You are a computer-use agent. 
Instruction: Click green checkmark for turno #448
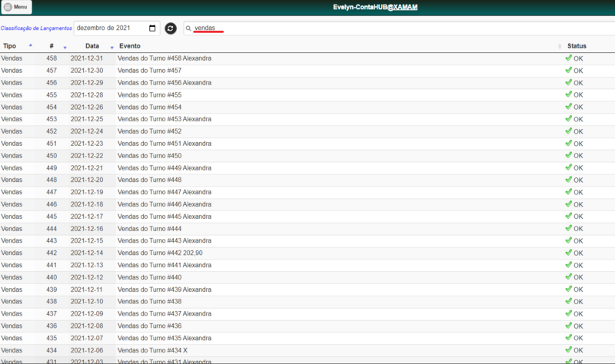(x=569, y=180)
